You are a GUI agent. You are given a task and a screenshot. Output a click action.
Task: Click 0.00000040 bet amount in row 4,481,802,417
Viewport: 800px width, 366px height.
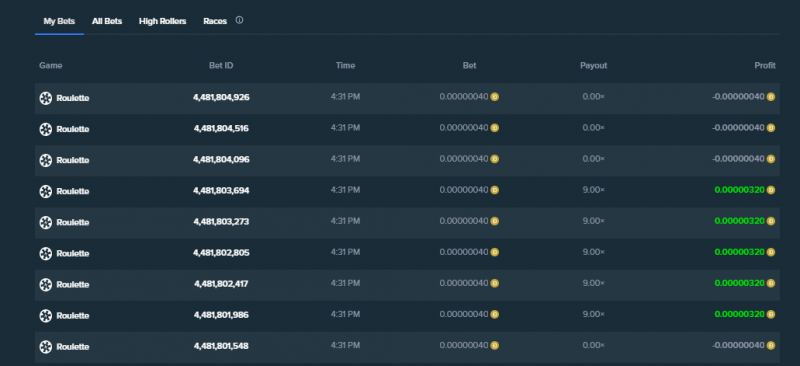coord(464,283)
